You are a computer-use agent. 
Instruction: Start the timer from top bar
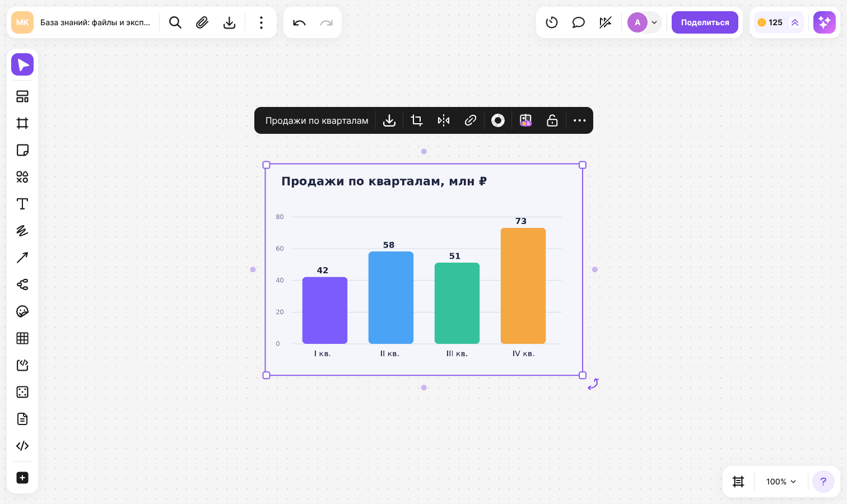pos(552,22)
